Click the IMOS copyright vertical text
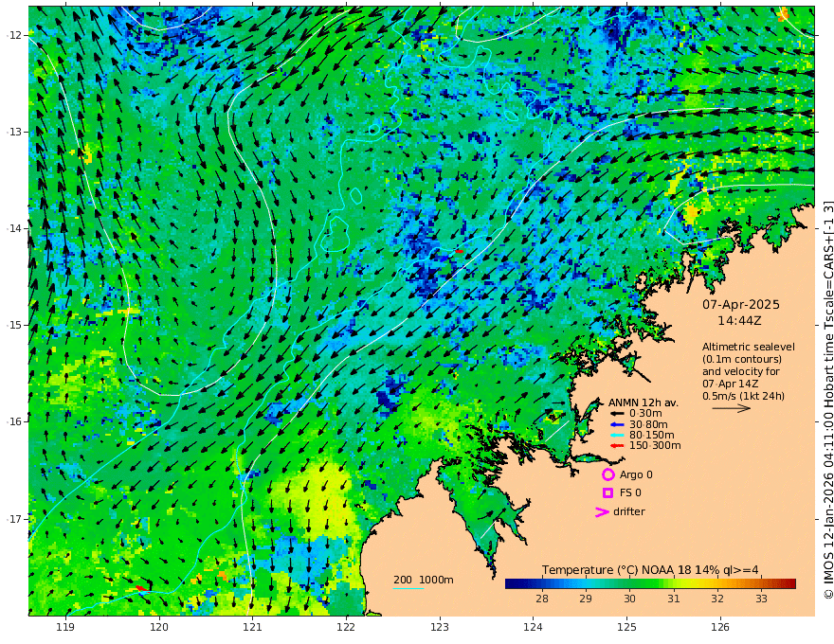The height and width of the screenshot is (644, 834). pos(827,400)
